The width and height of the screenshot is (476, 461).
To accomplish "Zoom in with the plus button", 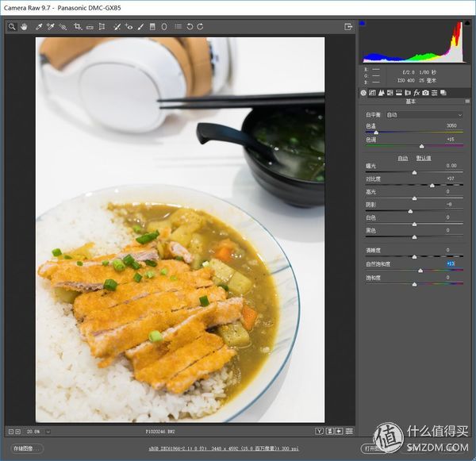I will tap(18, 431).
